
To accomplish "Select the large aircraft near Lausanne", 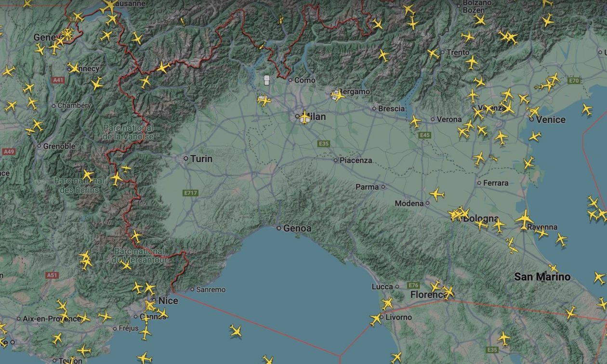I will tap(110, 6).
